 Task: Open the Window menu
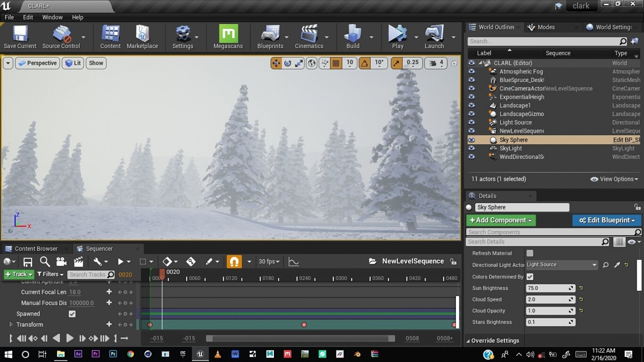(52, 17)
